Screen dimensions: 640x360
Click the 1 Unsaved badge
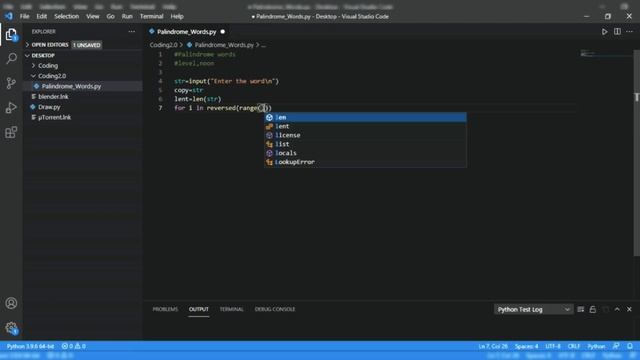point(87,45)
